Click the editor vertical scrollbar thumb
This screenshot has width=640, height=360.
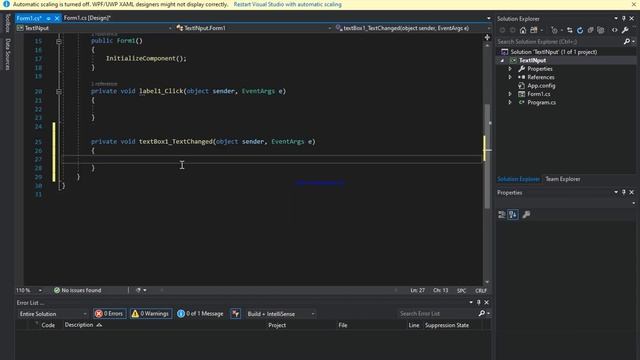(487, 156)
